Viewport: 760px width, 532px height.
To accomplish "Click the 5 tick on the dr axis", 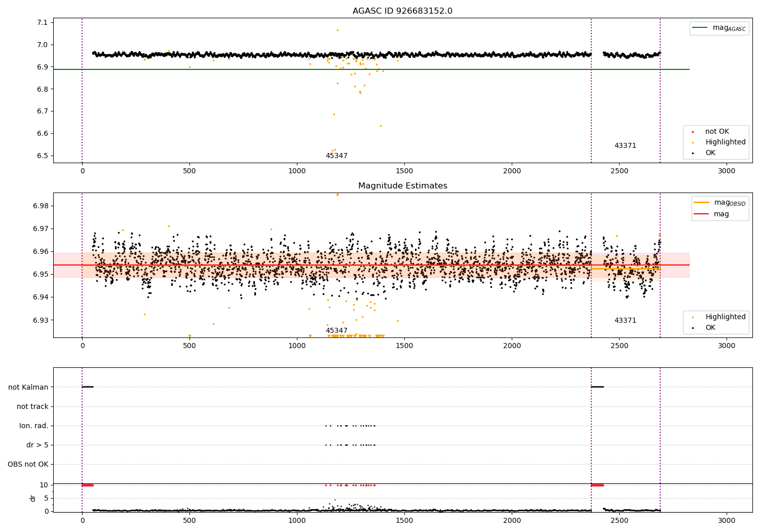I will point(46,499).
